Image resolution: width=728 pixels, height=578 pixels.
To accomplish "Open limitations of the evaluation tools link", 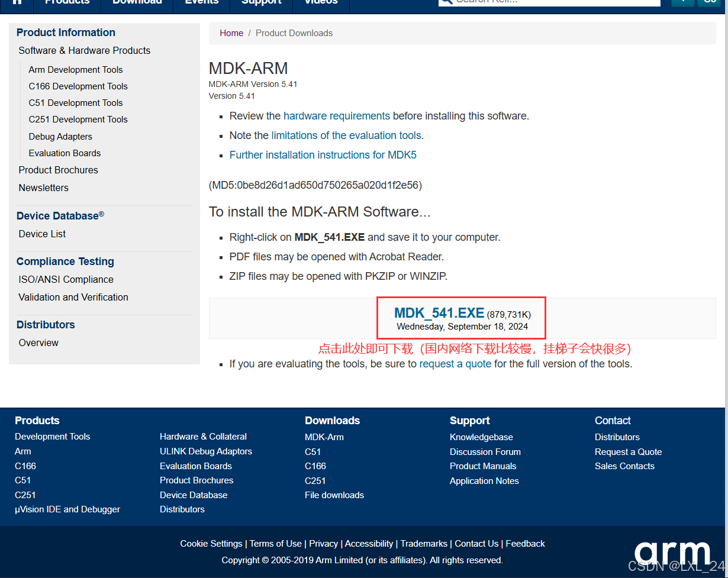I will pyautogui.click(x=346, y=135).
